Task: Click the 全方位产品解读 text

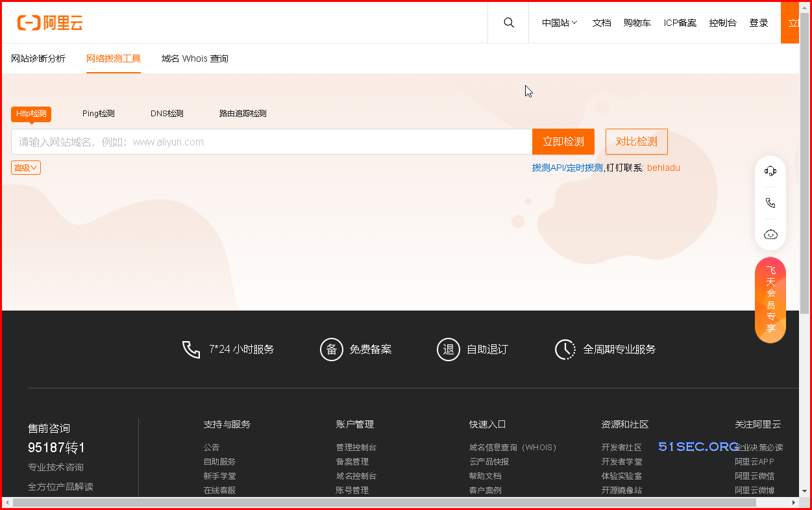Action: [60, 487]
